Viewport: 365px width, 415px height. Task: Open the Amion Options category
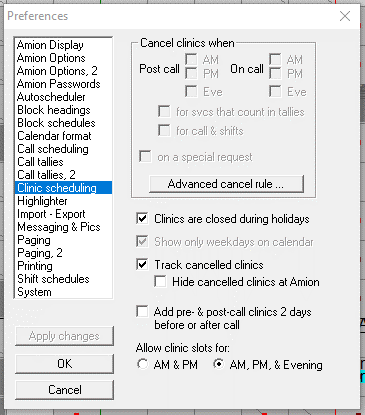(x=63, y=58)
